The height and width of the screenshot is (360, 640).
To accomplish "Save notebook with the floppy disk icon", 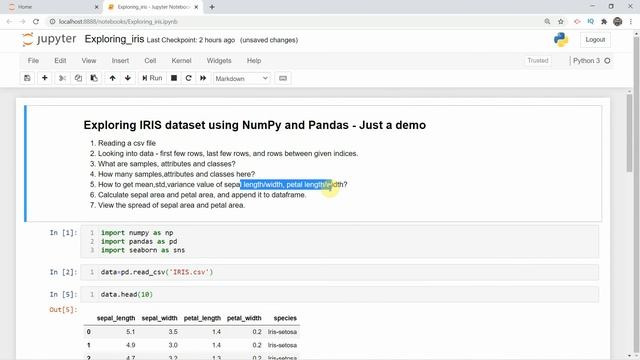I will 27,78.
